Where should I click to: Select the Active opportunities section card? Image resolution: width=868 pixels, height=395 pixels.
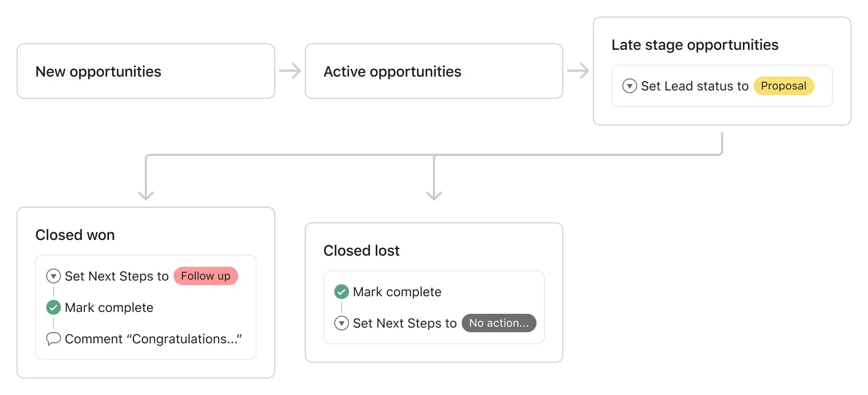click(x=434, y=71)
